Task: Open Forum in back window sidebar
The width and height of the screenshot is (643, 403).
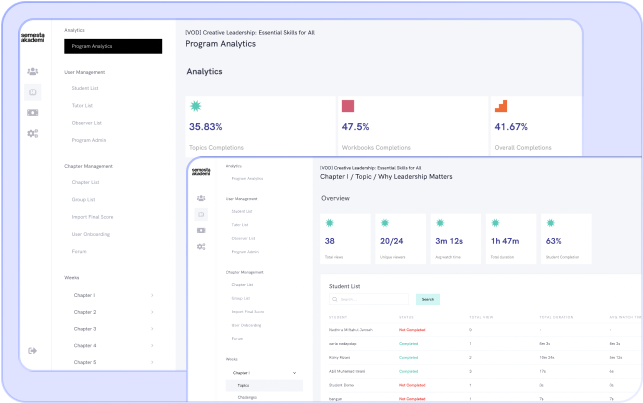Action: (x=79, y=251)
